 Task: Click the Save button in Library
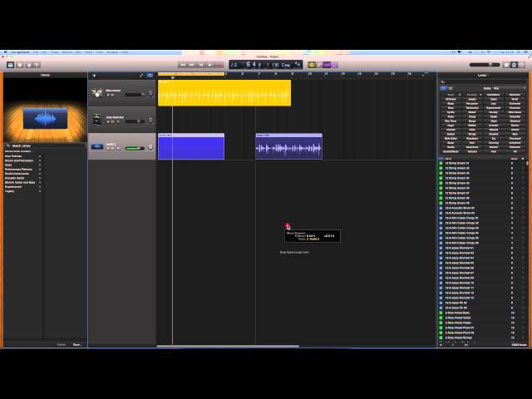77,344
